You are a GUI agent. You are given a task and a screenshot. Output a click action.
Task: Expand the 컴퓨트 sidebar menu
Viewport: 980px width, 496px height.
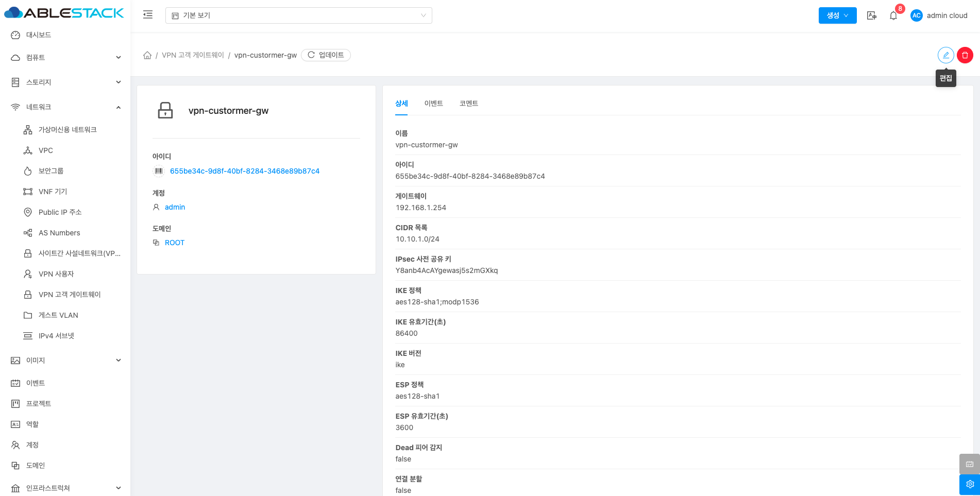click(x=65, y=58)
